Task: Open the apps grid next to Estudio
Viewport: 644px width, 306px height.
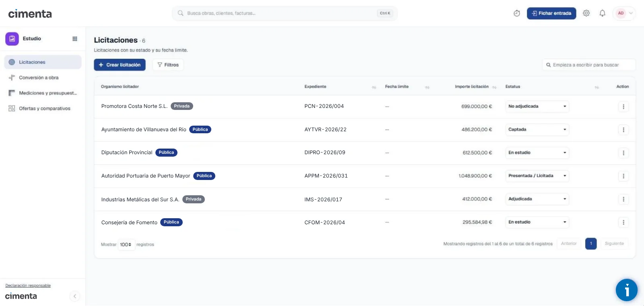Action: point(75,39)
